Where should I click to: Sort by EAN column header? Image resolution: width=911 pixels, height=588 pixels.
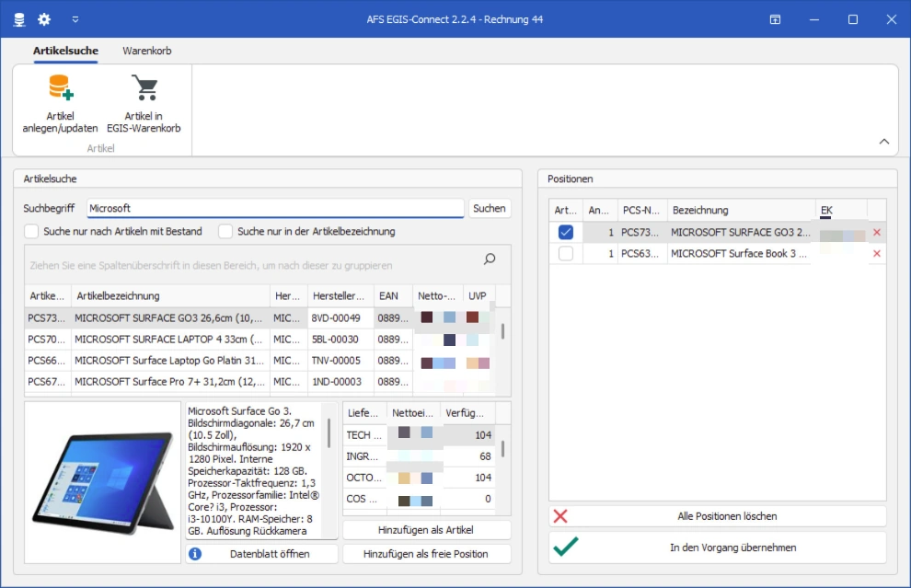(393, 295)
